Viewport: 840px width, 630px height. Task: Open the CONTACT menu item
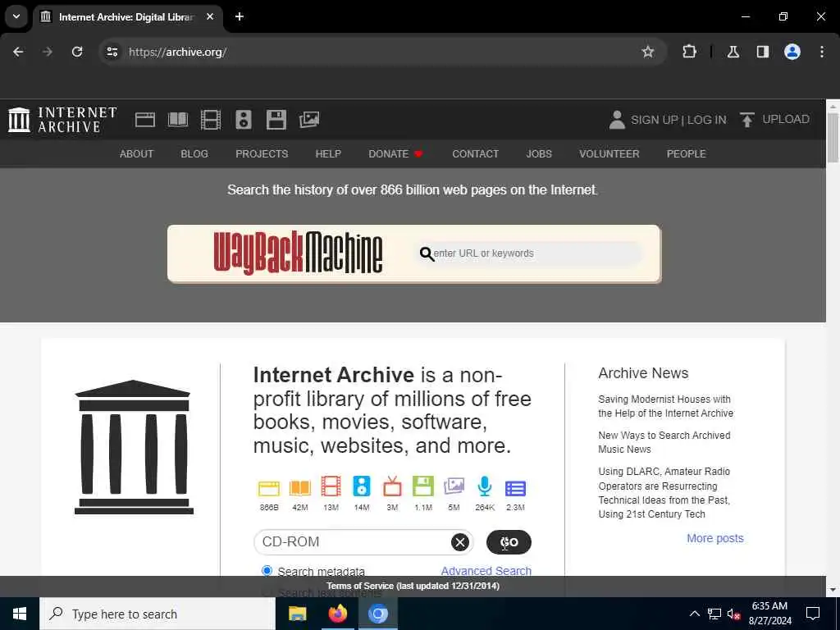point(475,153)
